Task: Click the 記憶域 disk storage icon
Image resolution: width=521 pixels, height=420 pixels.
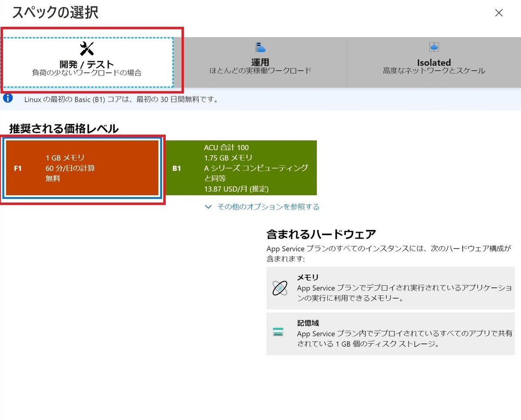Action: click(x=280, y=331)
